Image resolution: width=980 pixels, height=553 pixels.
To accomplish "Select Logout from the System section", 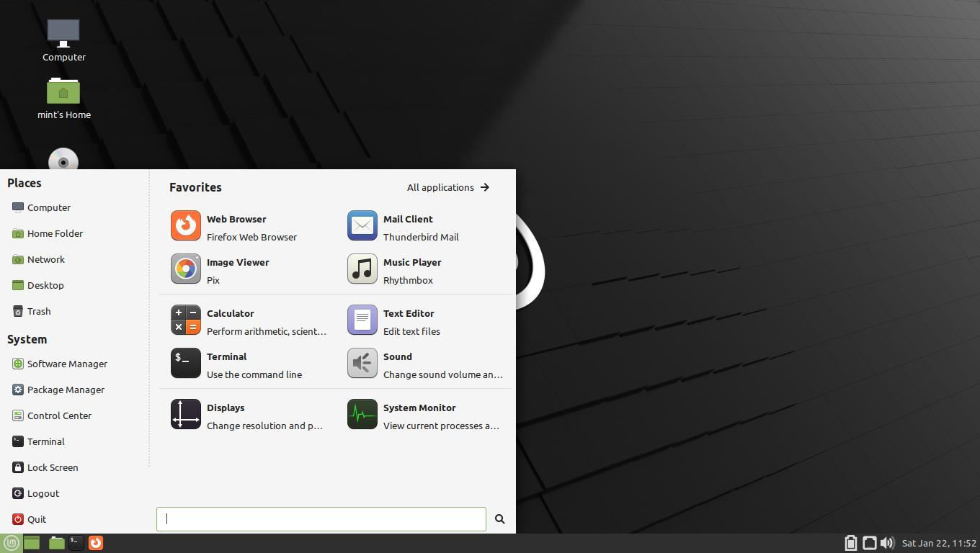I will [x=42, y=493].
